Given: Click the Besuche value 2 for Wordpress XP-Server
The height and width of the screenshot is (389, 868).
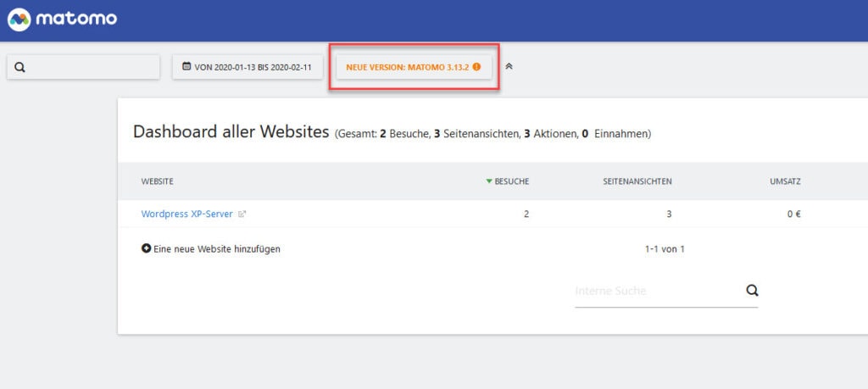Looking at the screenshot, I should [526, 214].
